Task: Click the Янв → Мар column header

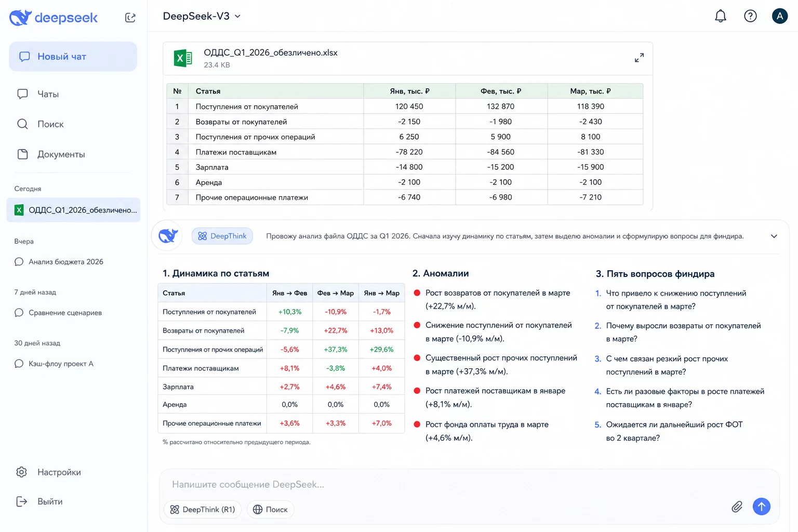Action: click(x=381, y=293)
